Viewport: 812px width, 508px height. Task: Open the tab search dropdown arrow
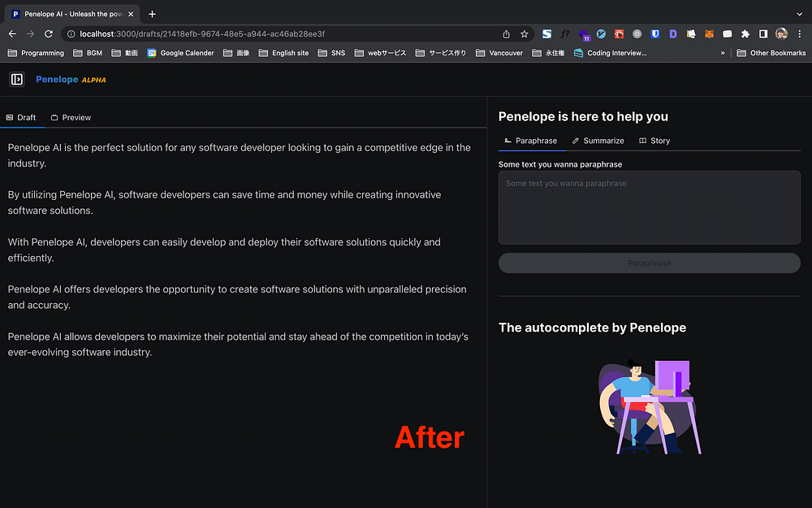(x=800, y=14)
